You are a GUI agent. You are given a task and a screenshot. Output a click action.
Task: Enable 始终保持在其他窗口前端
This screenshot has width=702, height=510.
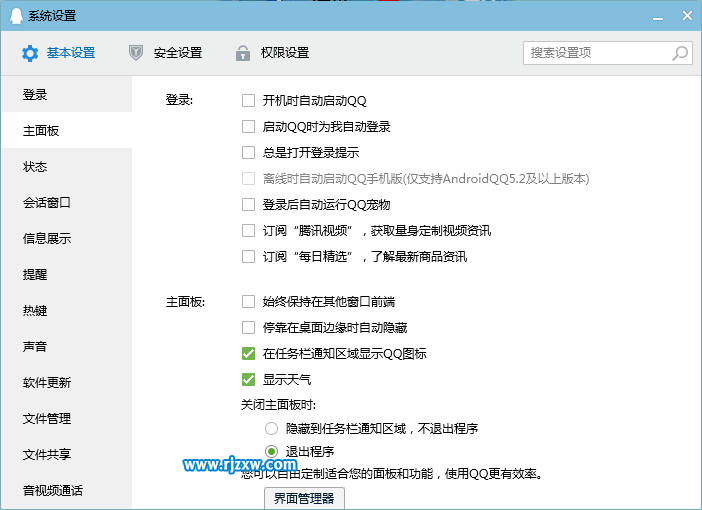click(248, 301)
